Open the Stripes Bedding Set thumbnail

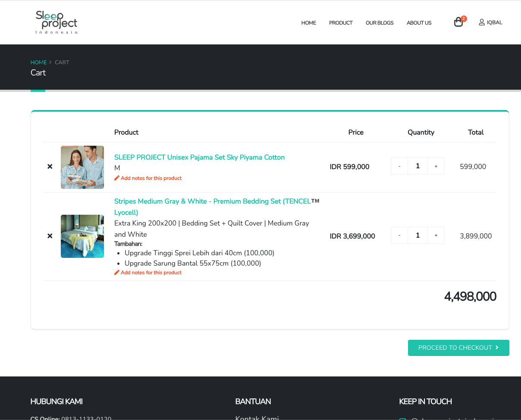pos(82,236)
